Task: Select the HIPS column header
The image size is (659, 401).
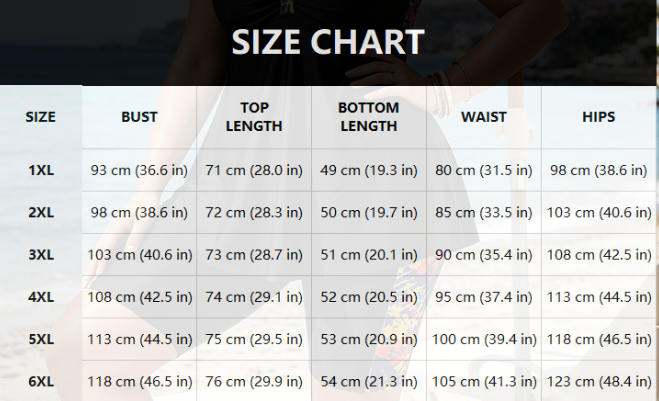Action: pyautogui.click(x=598, y=117)
